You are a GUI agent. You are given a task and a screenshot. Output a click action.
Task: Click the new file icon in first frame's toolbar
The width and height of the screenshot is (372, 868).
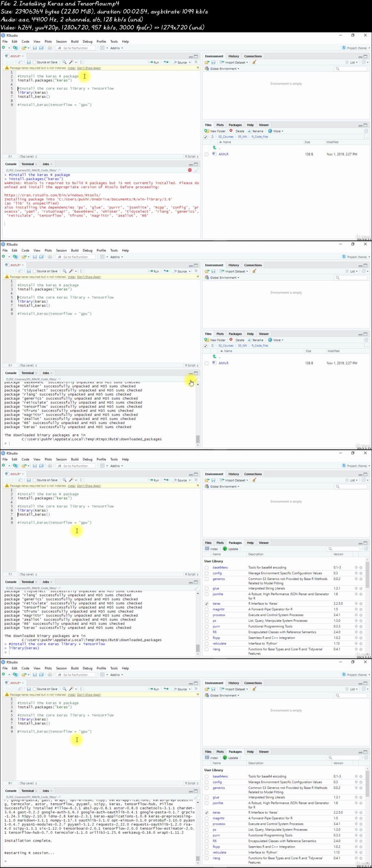(x=4, y=48)
